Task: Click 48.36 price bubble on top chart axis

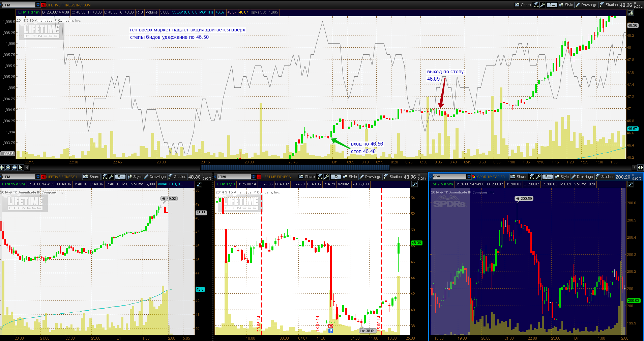Action: (x=633, y=25)
